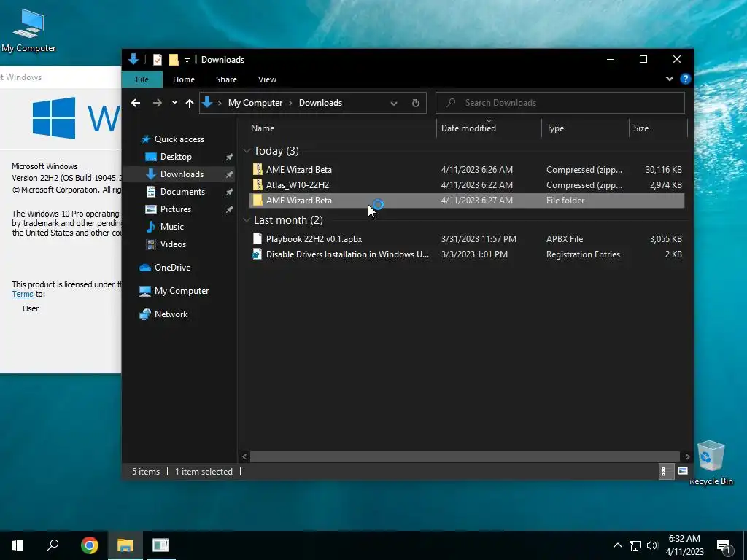Select the AME Wizard Beta zip file
Viewport: 747px width, 560px height.
point(298,169)
